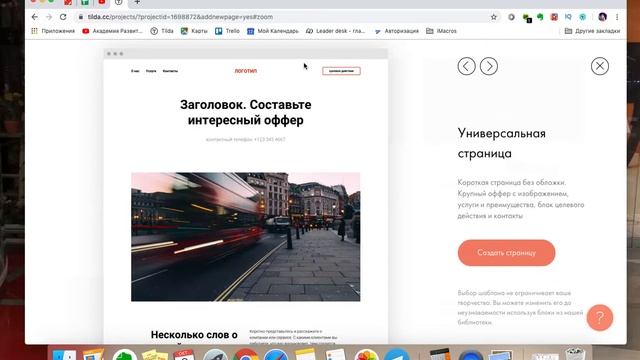This screenshot has width=640, height=360.
Task: Click the London street photo in preview
Action: (246, 237)
